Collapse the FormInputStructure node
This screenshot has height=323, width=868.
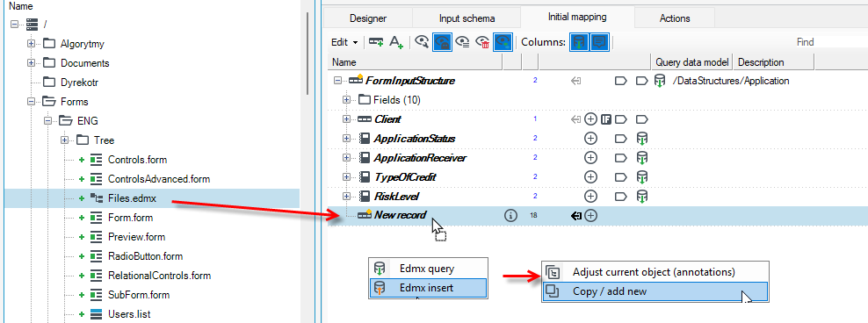(x=337, y=81)
